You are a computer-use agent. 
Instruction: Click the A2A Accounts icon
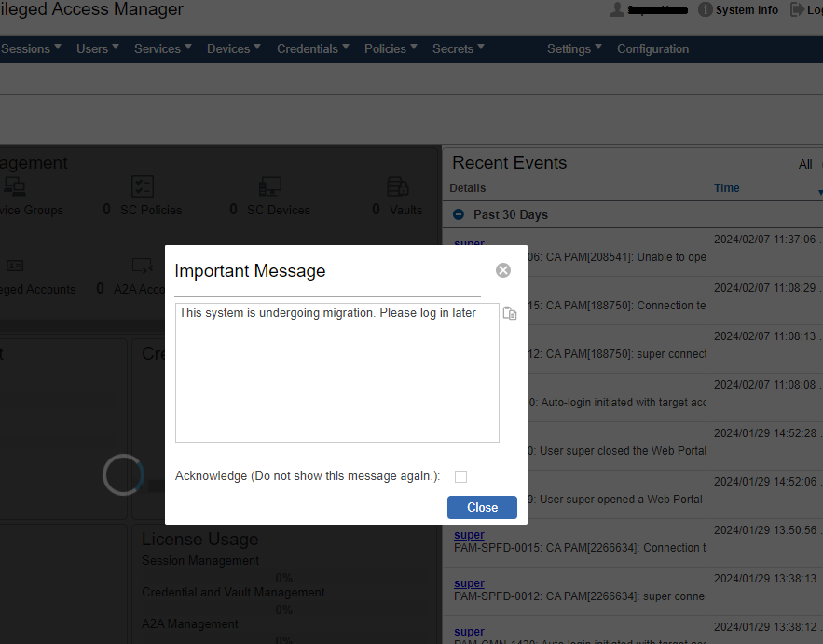click(x=143, y=266)
